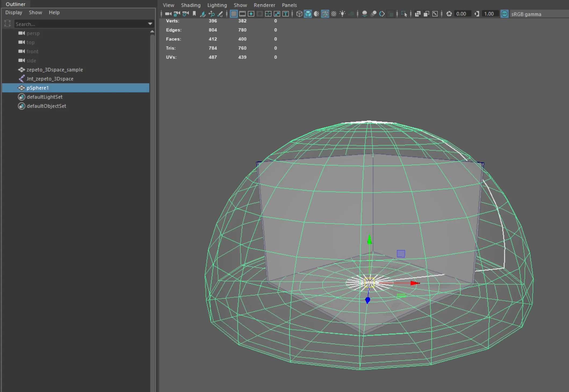
Task: Select pSphere1 in the Outliner
Action: point(38,88)
